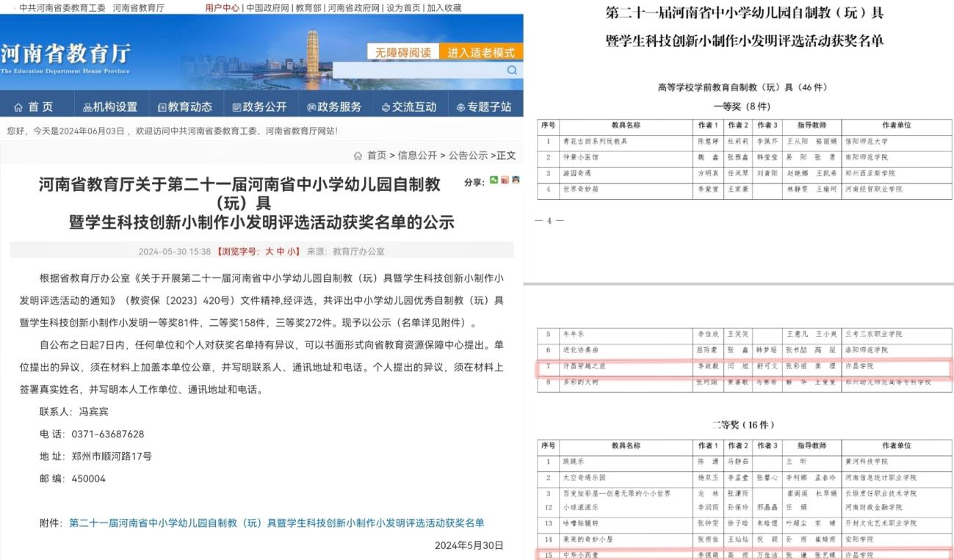Set font size to 小

(291, 251)
